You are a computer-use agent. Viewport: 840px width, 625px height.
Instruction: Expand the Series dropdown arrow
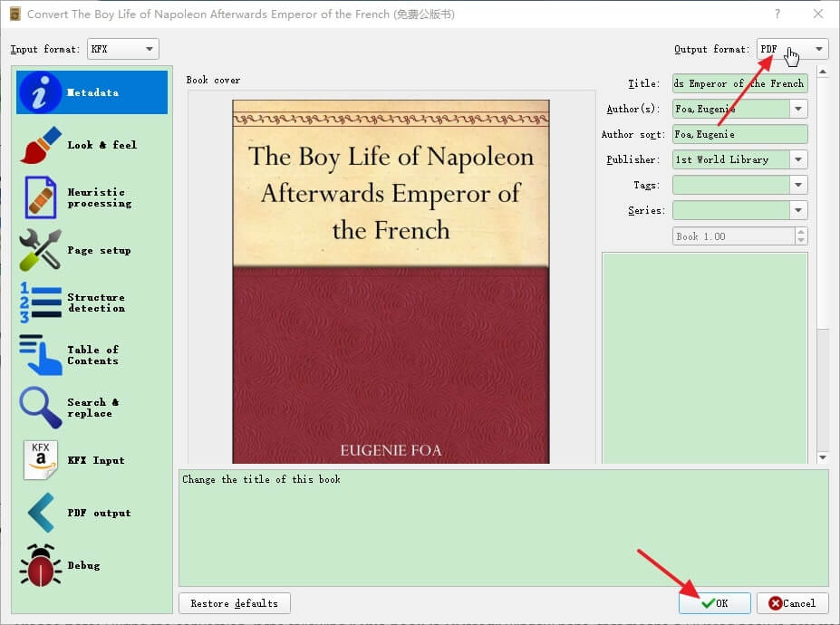coord(798,210)
